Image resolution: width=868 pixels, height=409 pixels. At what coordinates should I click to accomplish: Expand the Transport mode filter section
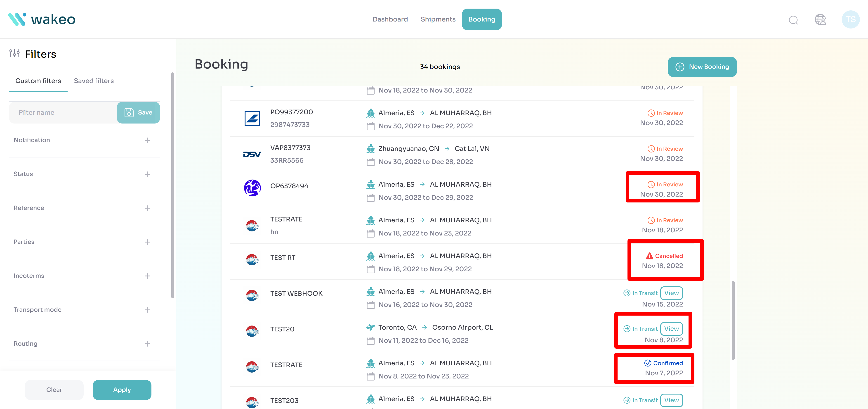click(x=147, y=309)
